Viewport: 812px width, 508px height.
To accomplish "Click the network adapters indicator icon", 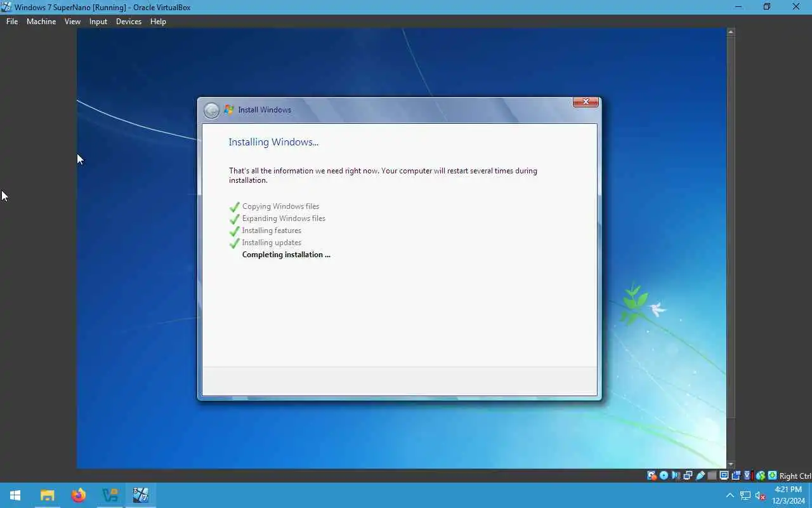I will click(x=688, y=476).
